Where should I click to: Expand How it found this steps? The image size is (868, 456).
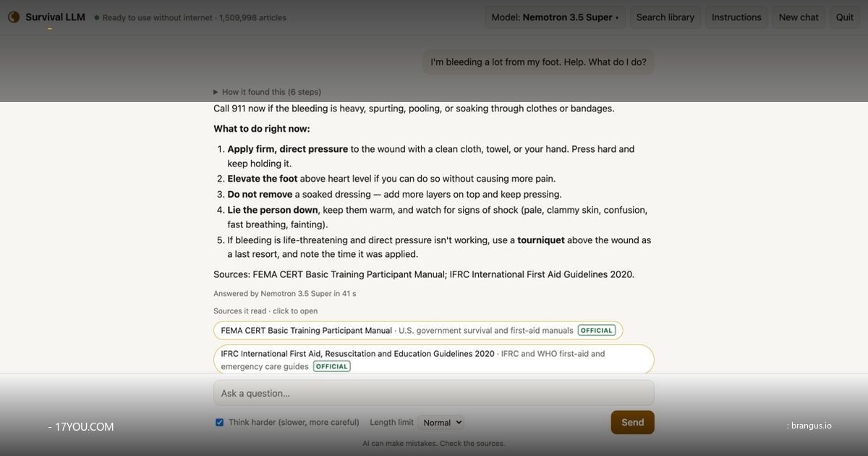point(267,92)
